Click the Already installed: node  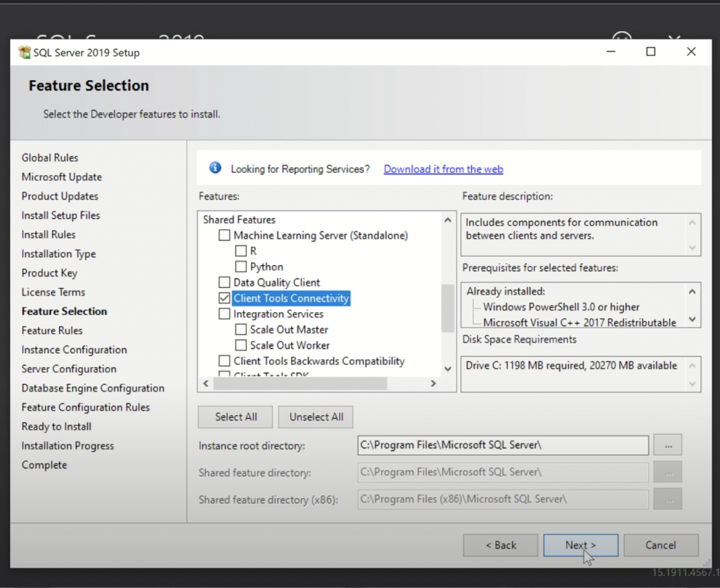(506, 291)
